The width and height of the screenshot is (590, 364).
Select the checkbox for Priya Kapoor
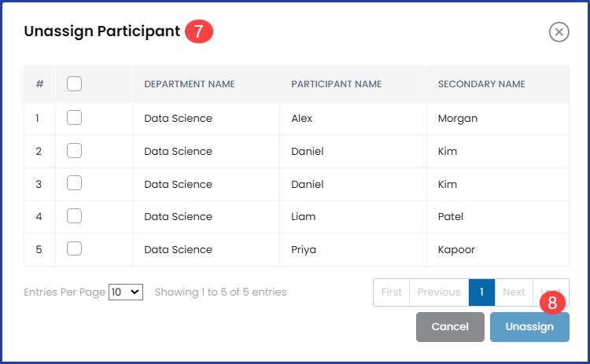(75, 248)
